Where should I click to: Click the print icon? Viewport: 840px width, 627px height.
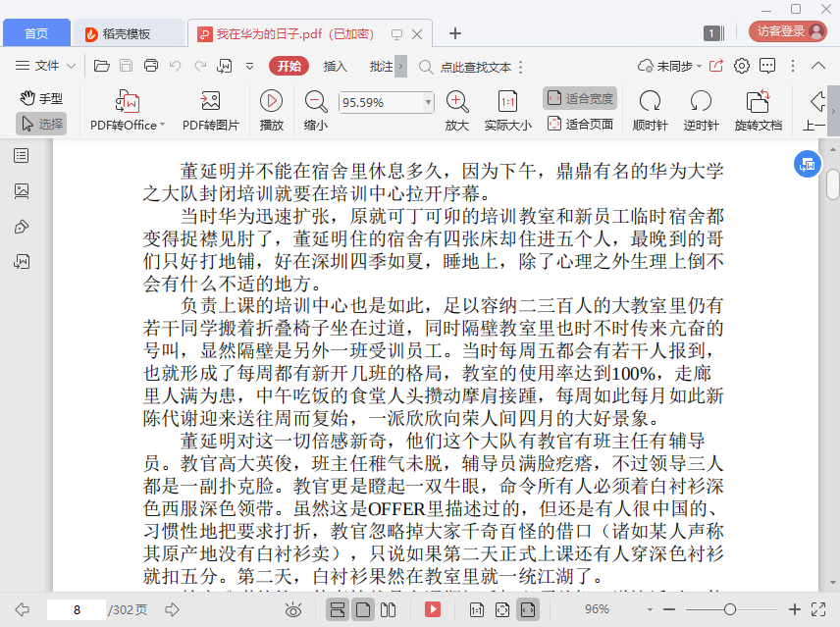pos(151,66)
